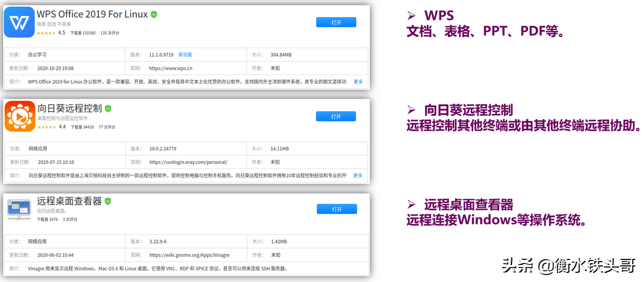Click the Vinagre 简介 description text
The height and width of the screenshot is (282, 644).
point(158,269)
